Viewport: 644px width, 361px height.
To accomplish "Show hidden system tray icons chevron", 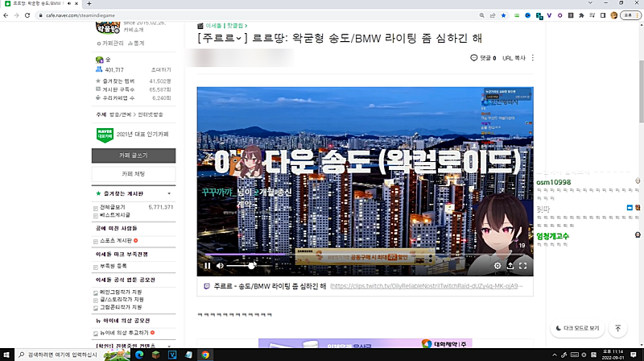I will coord(555,355).
